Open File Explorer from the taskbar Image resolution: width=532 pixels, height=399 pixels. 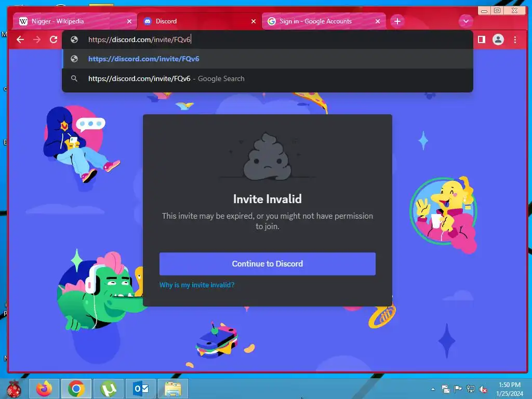click(173, 389)
